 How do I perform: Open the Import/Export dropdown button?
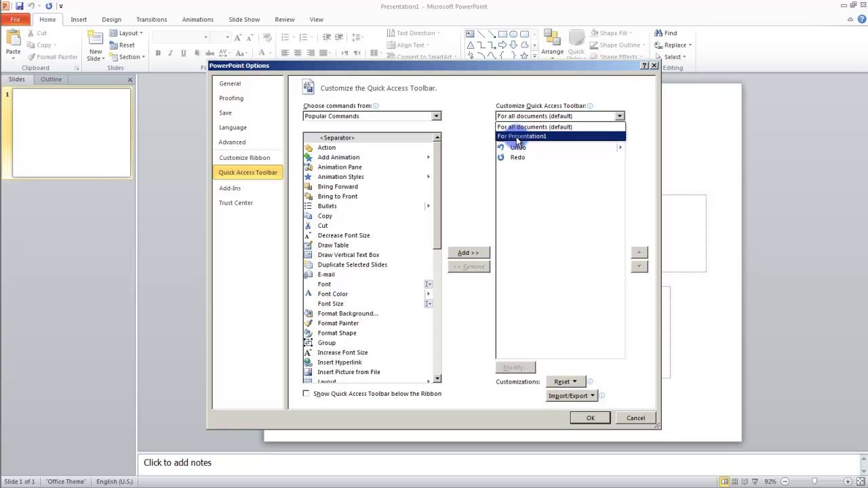(572, 396)
